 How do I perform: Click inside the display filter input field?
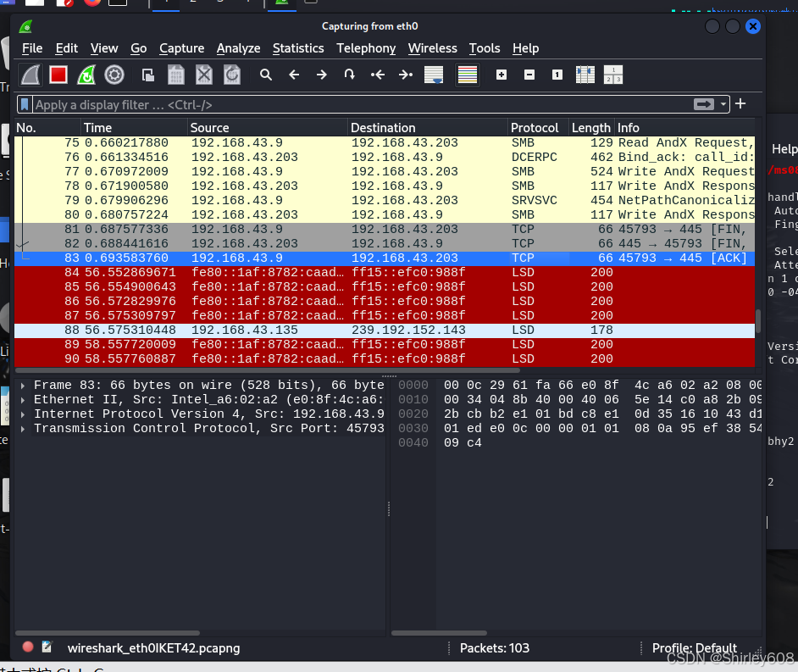362,105
